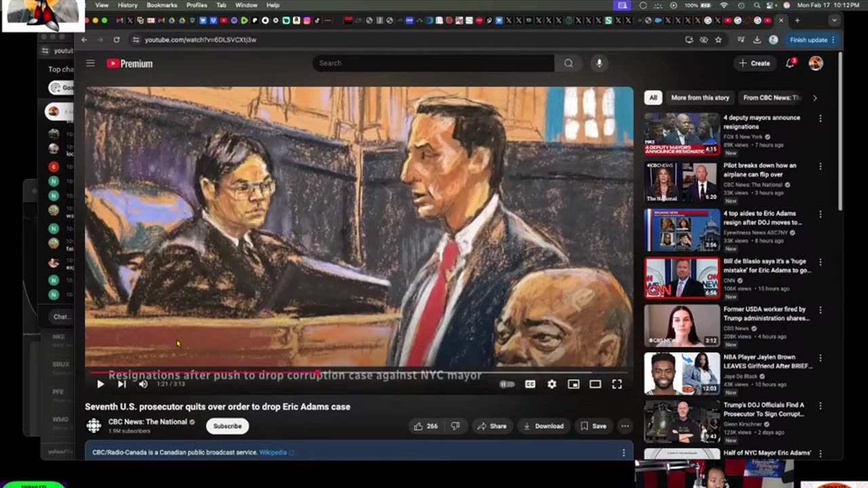Toggle theater mode
868x488 pixels.
click(x=595, y=384)
